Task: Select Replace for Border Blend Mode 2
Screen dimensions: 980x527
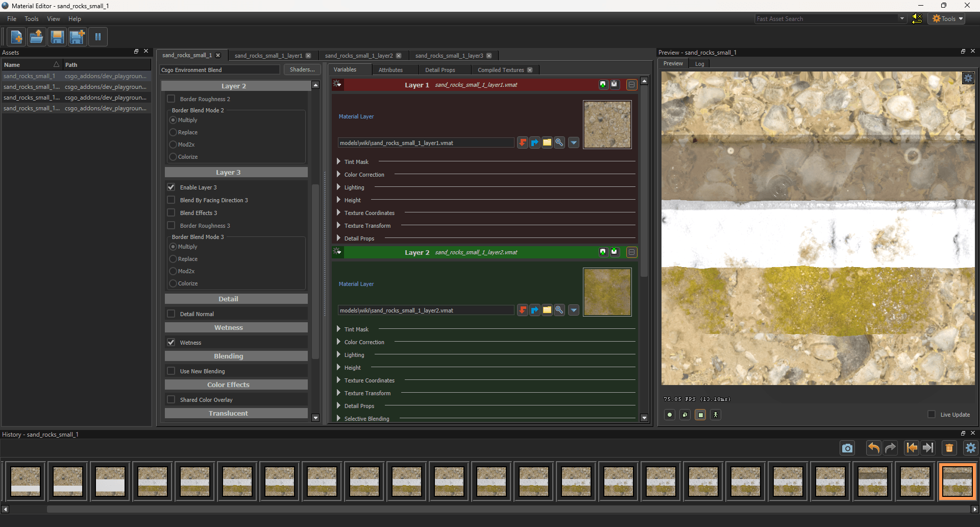Action: point(173,132)
